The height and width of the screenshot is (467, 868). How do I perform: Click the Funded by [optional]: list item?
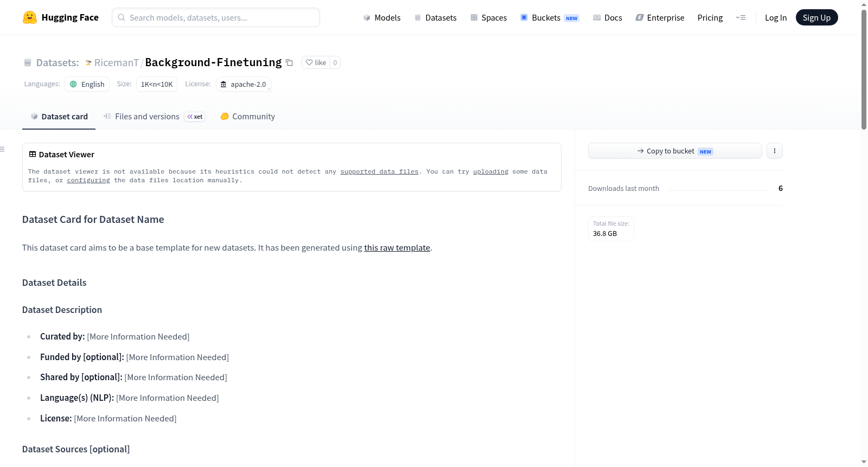pyautogui.click(x=135, y=357)
